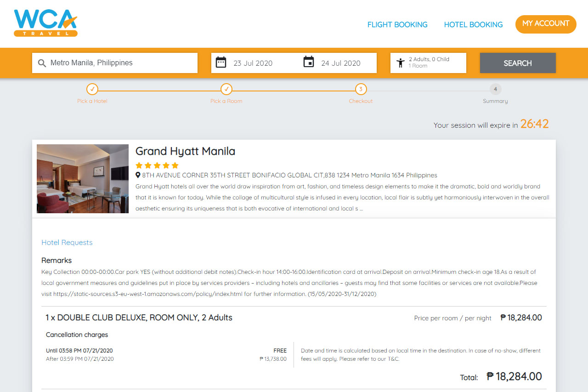Click 'After 03:59 PM 07/21/2020' cancellation row
Image resolution: width=588 pixels, height=392 pixels.
click(80, 359)
